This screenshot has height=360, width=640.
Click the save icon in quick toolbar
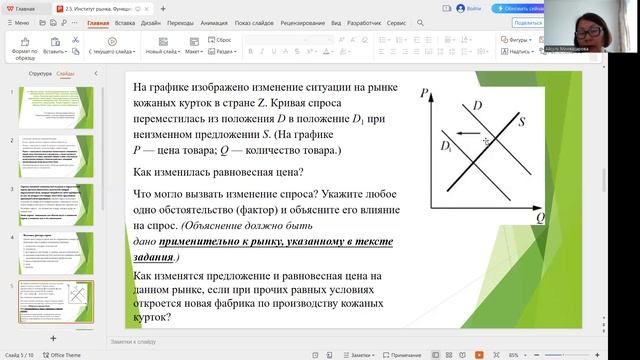pyautogui.click(x=53, y=23)
